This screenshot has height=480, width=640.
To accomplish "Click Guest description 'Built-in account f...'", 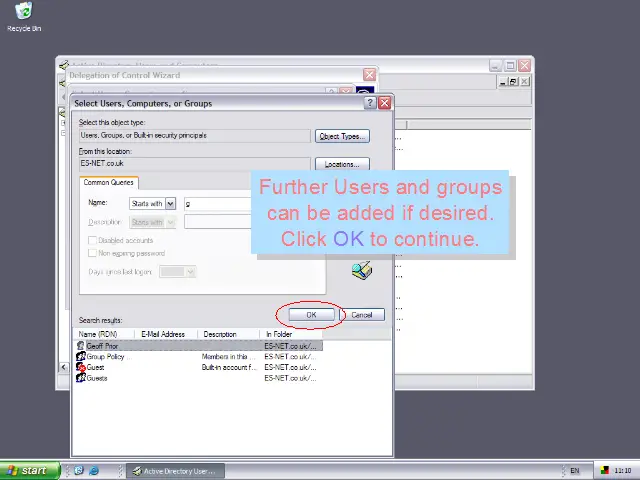I will (229, 367).
